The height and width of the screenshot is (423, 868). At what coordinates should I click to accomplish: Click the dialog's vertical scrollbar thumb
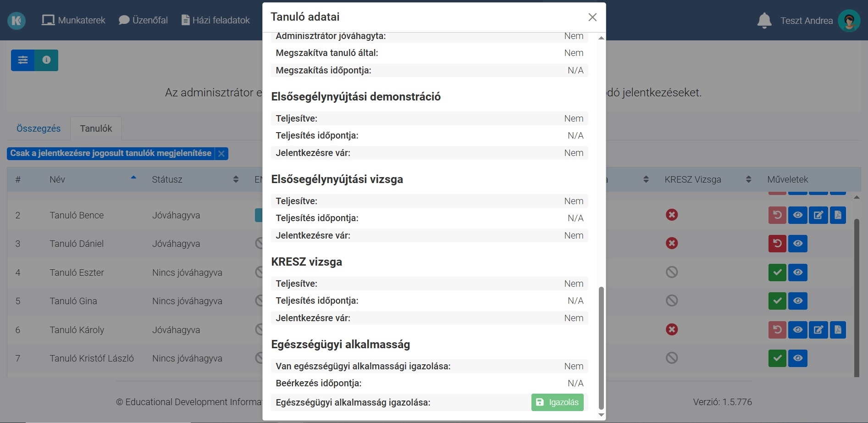[x=601, y=348]
